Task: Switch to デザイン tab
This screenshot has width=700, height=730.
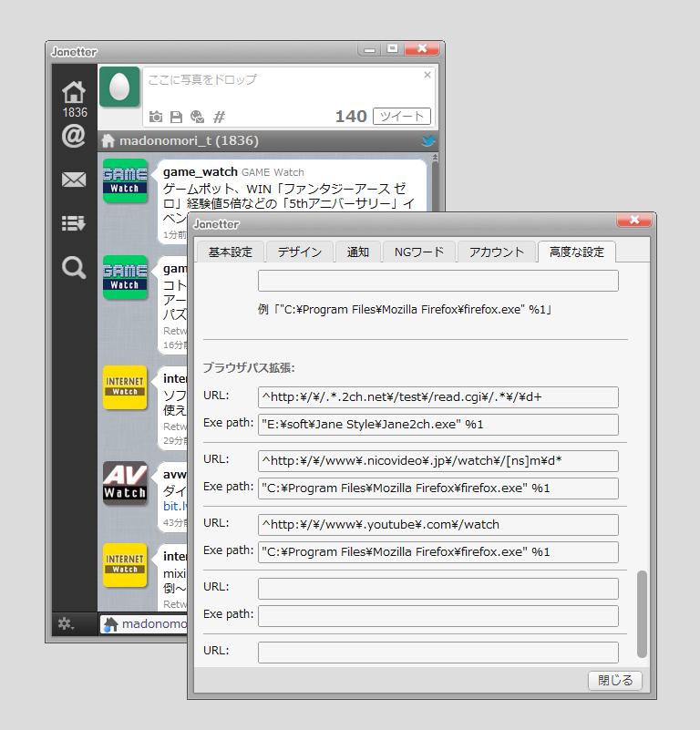Action: [x=300, y=252]
